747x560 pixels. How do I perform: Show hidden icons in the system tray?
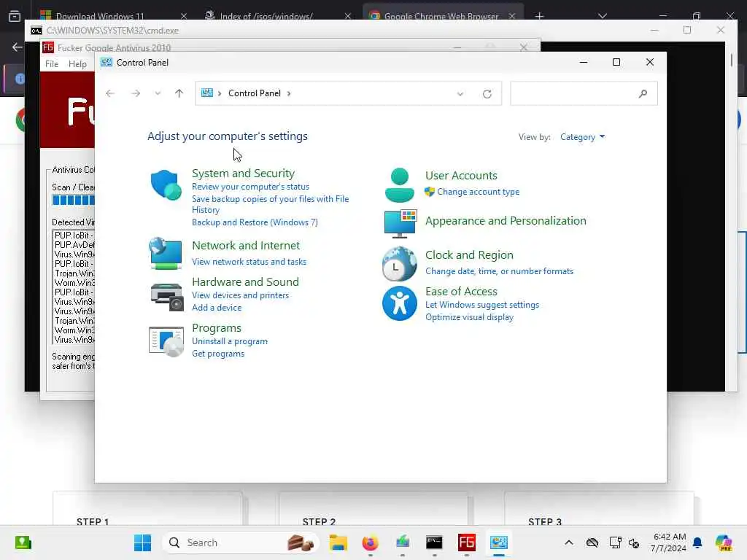click(x=569, y=542)
